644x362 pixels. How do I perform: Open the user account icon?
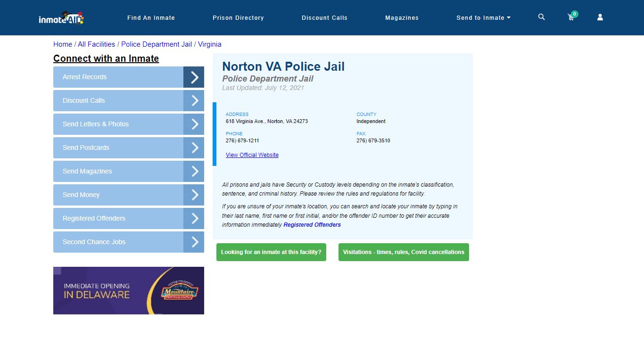click(x=600, y=17)
